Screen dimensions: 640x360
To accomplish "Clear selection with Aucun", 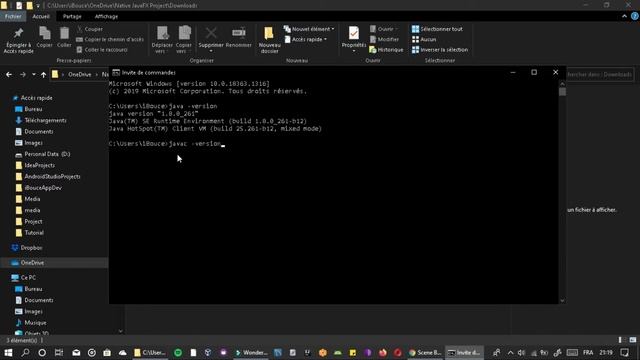I will [x=424, y=39].
